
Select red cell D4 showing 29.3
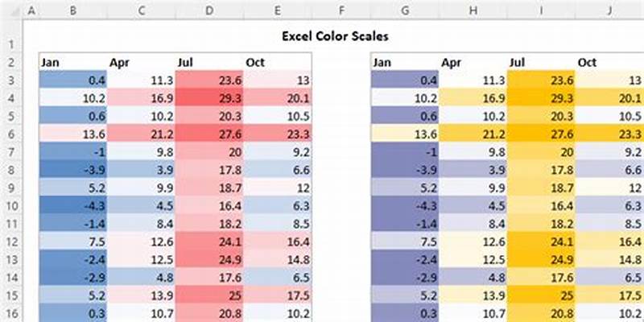coord(209,98)
